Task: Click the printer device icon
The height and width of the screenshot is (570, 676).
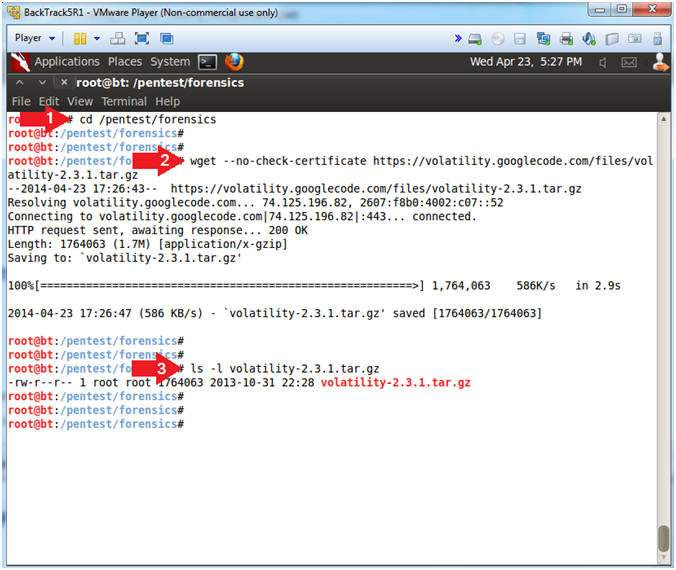Action: click(566, 39)
